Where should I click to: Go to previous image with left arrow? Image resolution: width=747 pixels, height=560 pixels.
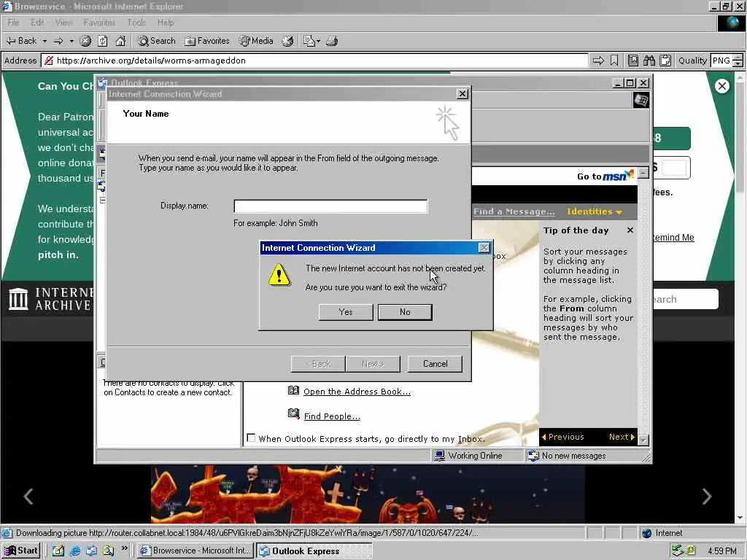28,496
